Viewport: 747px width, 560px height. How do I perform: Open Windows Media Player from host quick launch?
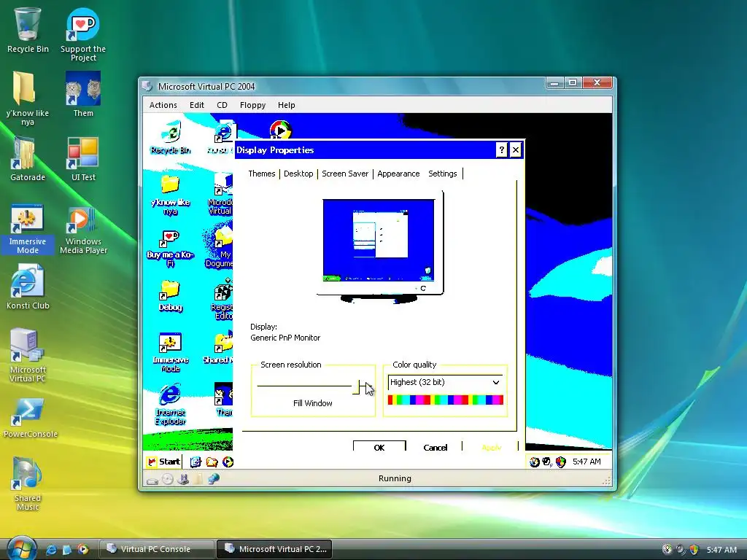[83, 550]
